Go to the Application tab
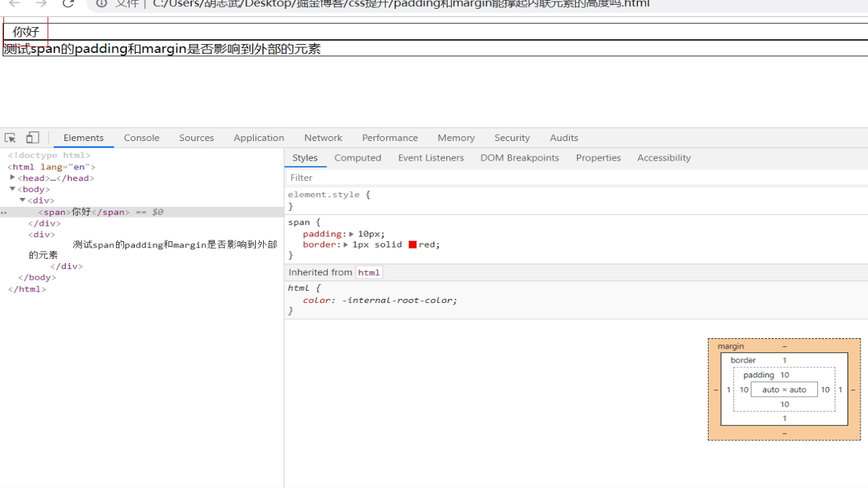 [x=259, y=138]
